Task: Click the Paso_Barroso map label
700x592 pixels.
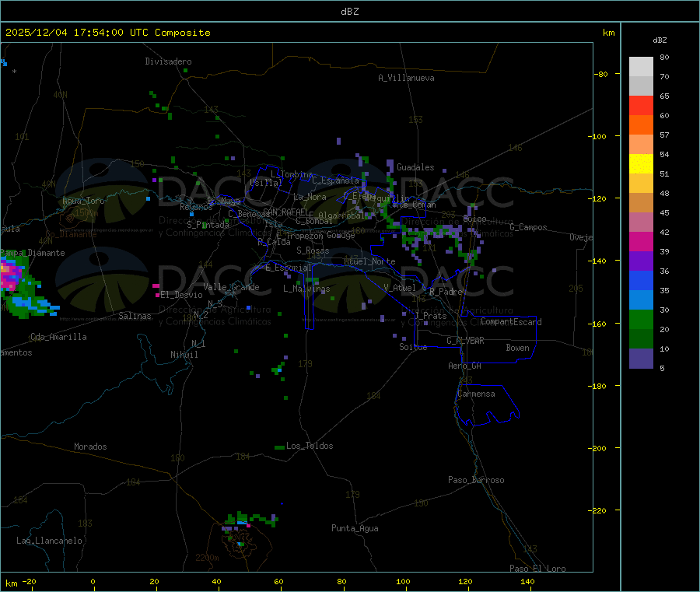Action: click(x=476, y=480)
